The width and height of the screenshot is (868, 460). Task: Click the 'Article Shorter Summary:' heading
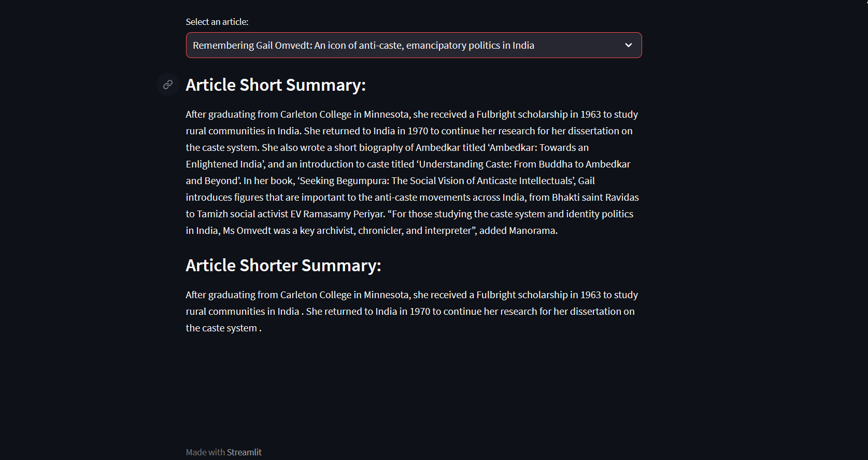tap(283, 265)
